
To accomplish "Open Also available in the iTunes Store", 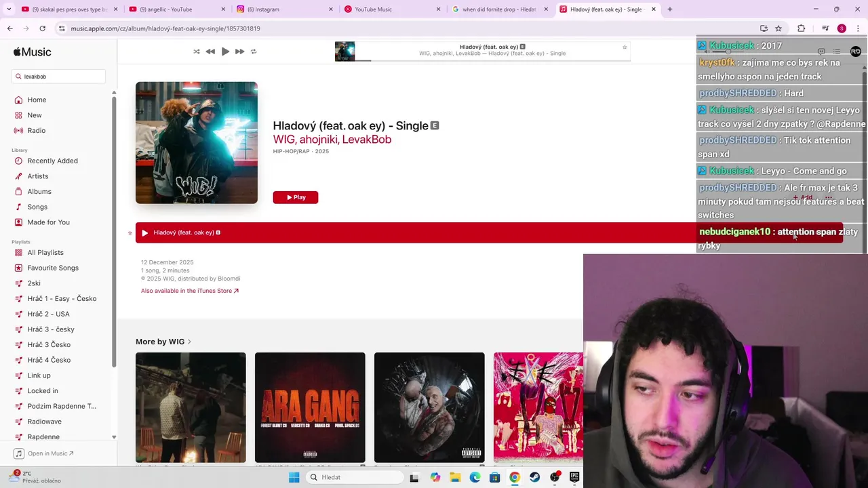I will pyautogui.click(x=190, y=291).
